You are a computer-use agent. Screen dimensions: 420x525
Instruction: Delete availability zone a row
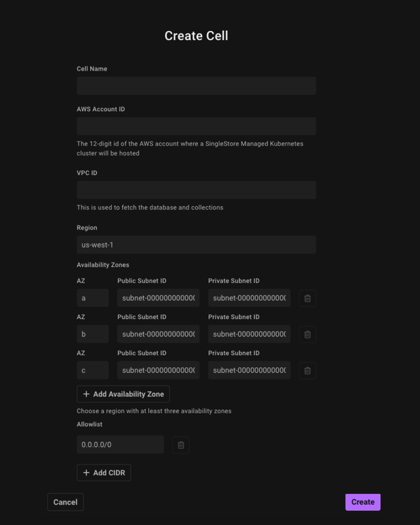tap(308, 298)
